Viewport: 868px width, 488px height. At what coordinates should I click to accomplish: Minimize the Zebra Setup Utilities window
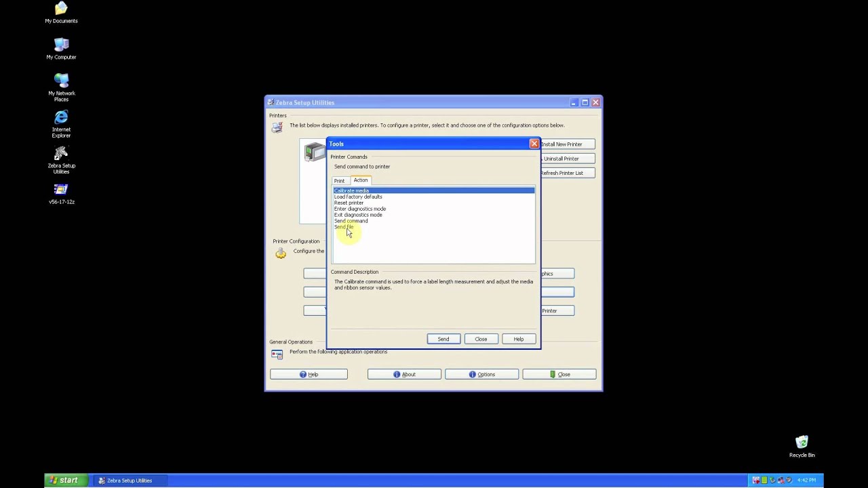[574, 102]
